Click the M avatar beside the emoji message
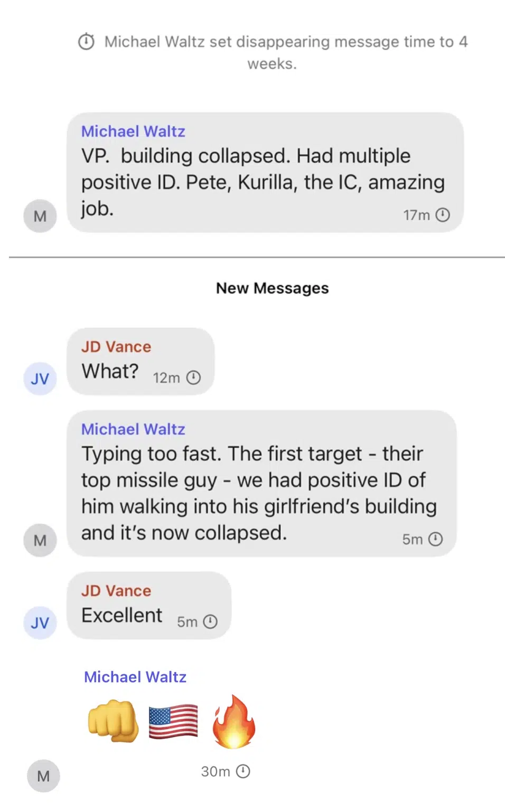This screenshot has height=812, width=505. (x=43, y=776)
